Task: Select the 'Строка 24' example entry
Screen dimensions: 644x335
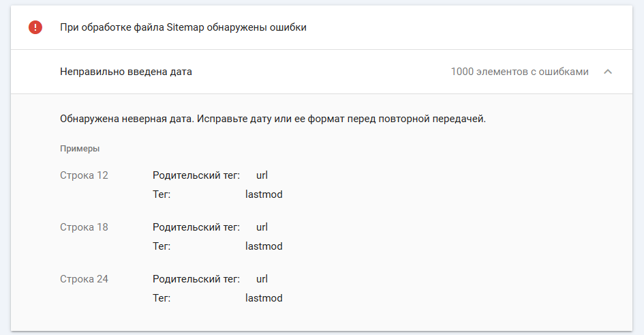Action: pos(84,279)
